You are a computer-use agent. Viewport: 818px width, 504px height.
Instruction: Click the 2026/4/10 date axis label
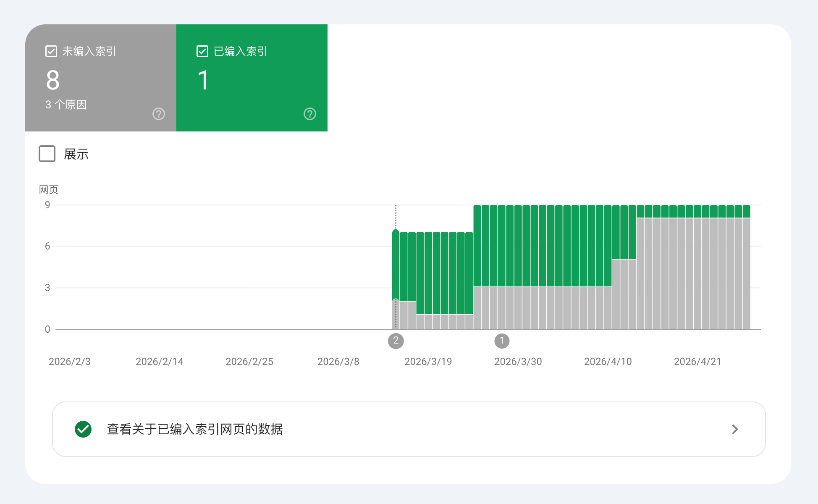point(608,362)
